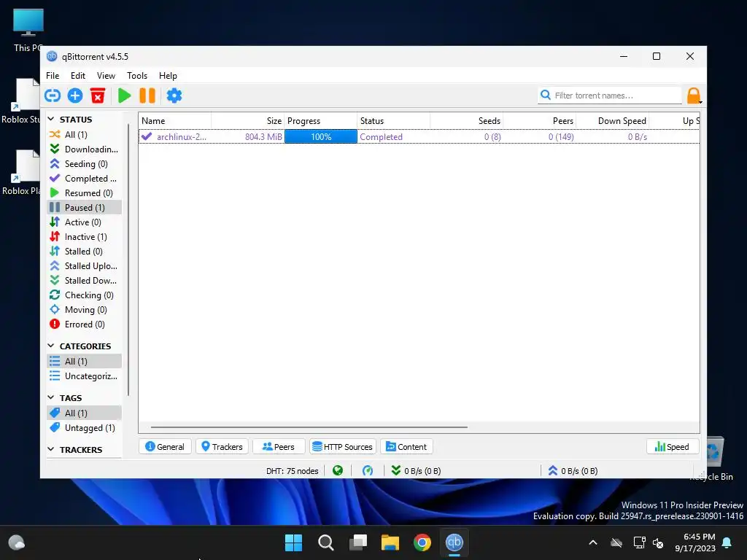This screenshot has height=560, width=747.
Task: Sort torrents by Peers column header
Action: point(539,121)
